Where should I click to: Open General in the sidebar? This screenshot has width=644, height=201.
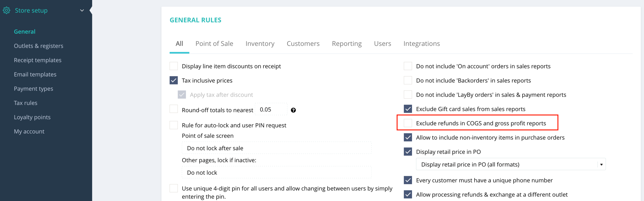(24, 32)
